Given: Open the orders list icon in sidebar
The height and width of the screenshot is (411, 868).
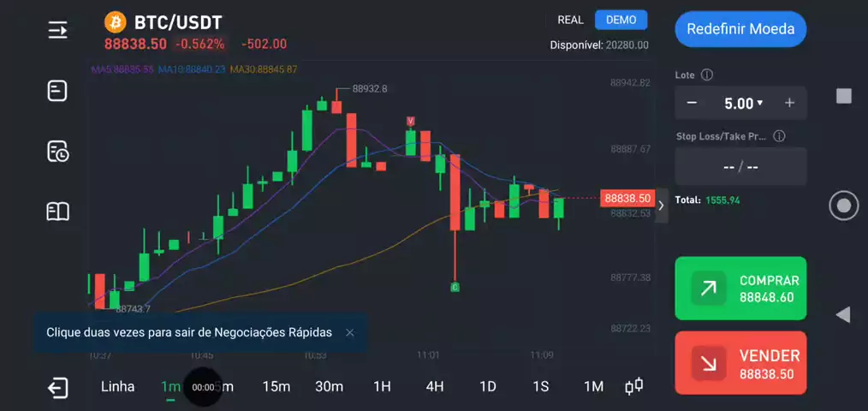Looking at the screenshot, I should pos(57,91).
